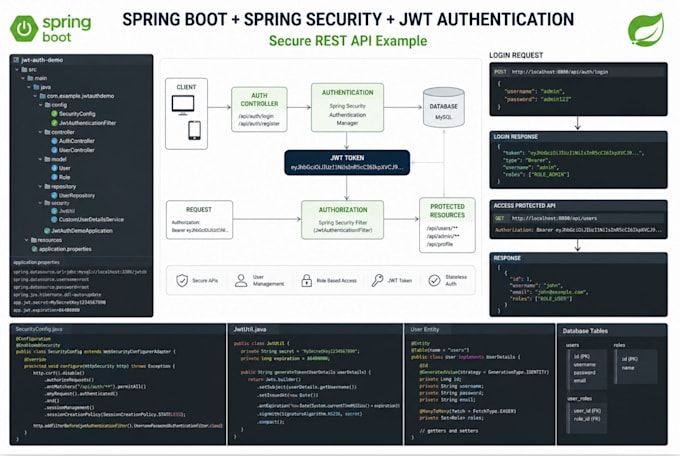Collapse the resources folder chevron
Image resolution: width=680 pixels, height=456 pixels.
26,240
